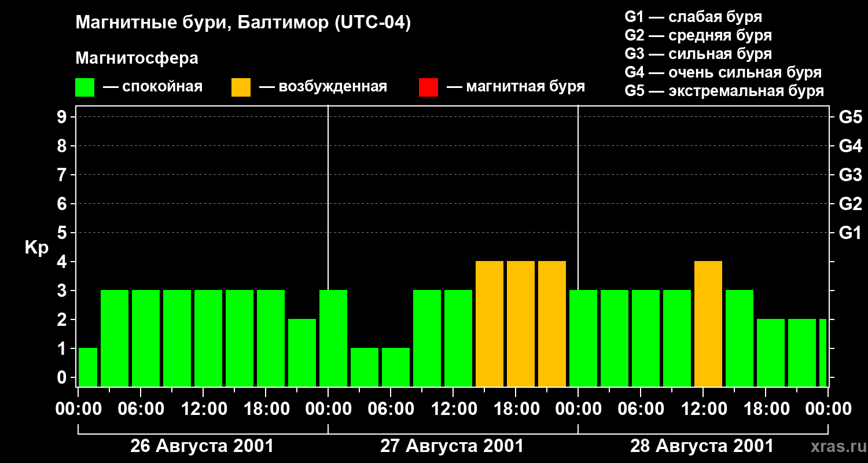
Task: Click 'G1 — слабая буря' legend line
Action: click(x=693, y=17)
